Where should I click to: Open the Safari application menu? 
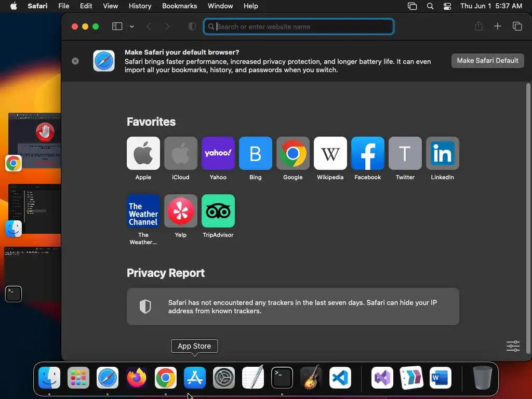37,6
